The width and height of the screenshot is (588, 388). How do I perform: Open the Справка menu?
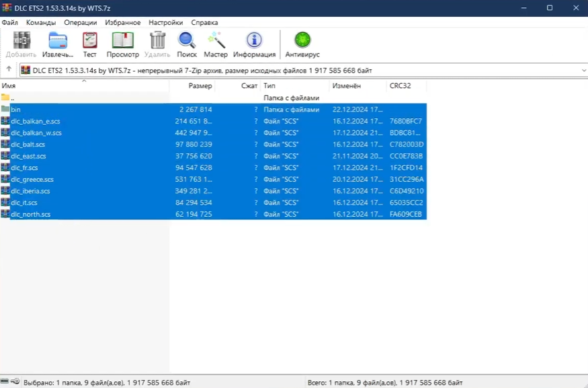pos(204,22)
